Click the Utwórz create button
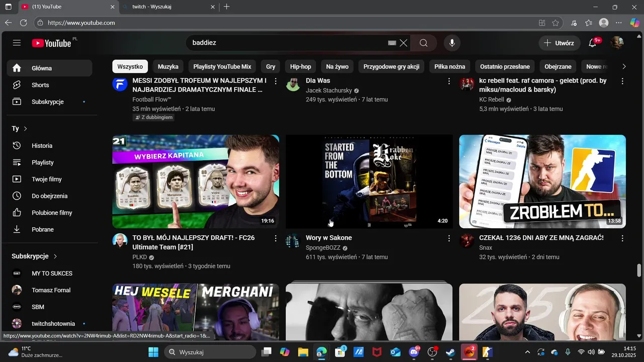The height and width of the screenshot is (362, 644). [559, 43]
